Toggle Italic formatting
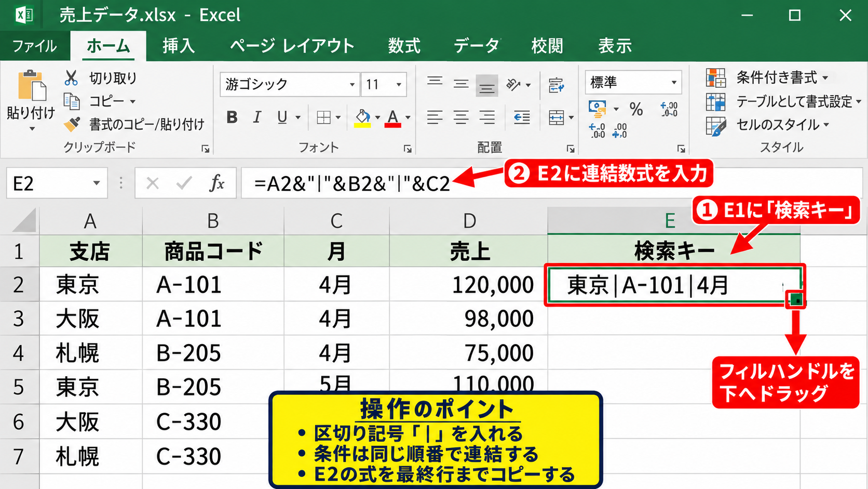Image resolution: width=868 pixels, height=489 pixels. [257, 117]
